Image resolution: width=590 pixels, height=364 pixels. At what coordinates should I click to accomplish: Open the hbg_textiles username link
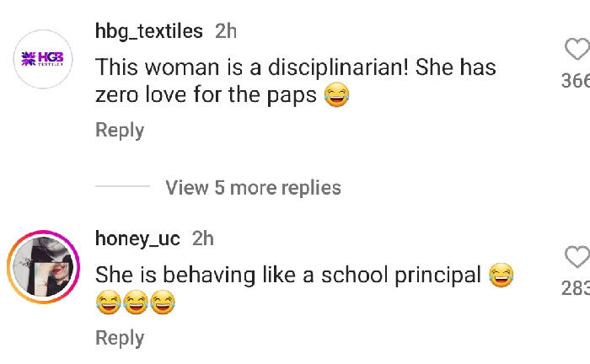[x=149, y=32]
